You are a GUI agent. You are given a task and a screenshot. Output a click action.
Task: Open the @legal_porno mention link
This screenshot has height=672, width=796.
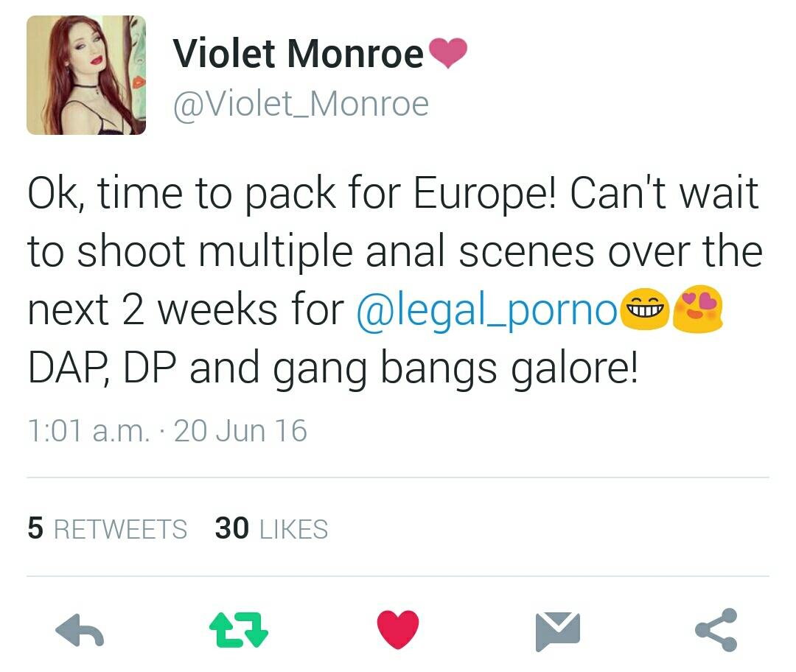[487, 310]
